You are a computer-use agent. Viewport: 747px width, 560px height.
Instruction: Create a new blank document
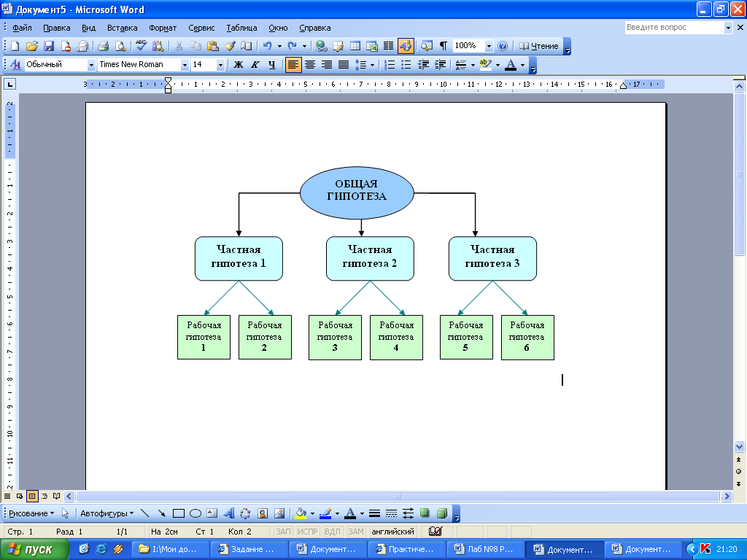pyautogui.click(x=15, y=46)
